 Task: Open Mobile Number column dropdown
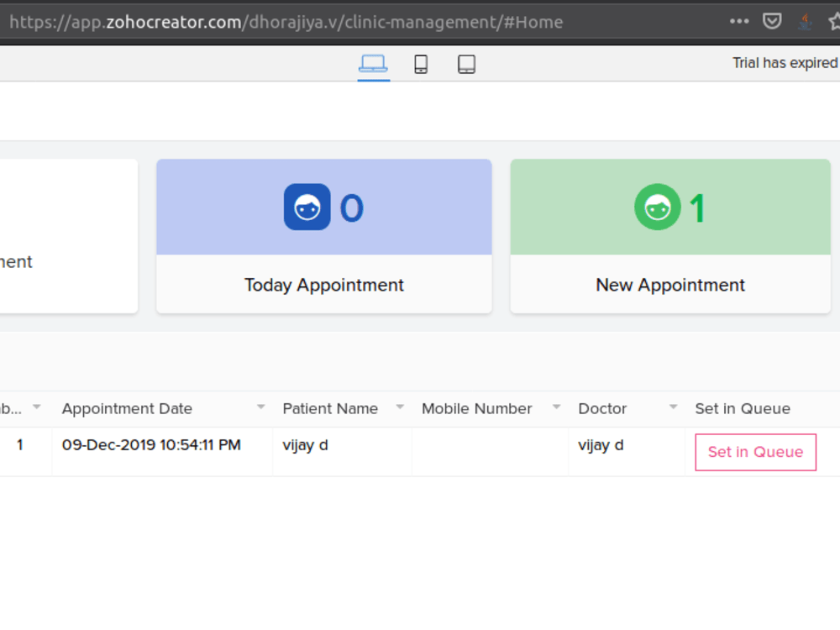[x=557, y=407]
